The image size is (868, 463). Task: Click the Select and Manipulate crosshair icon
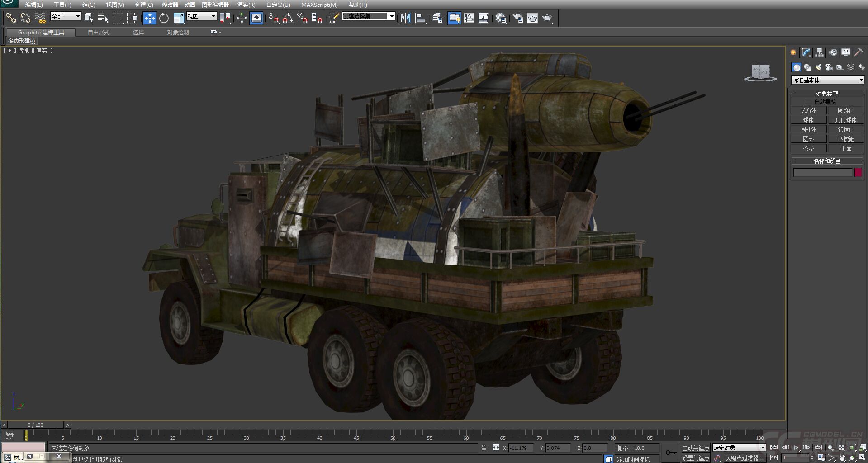click(x=242, y=18)
